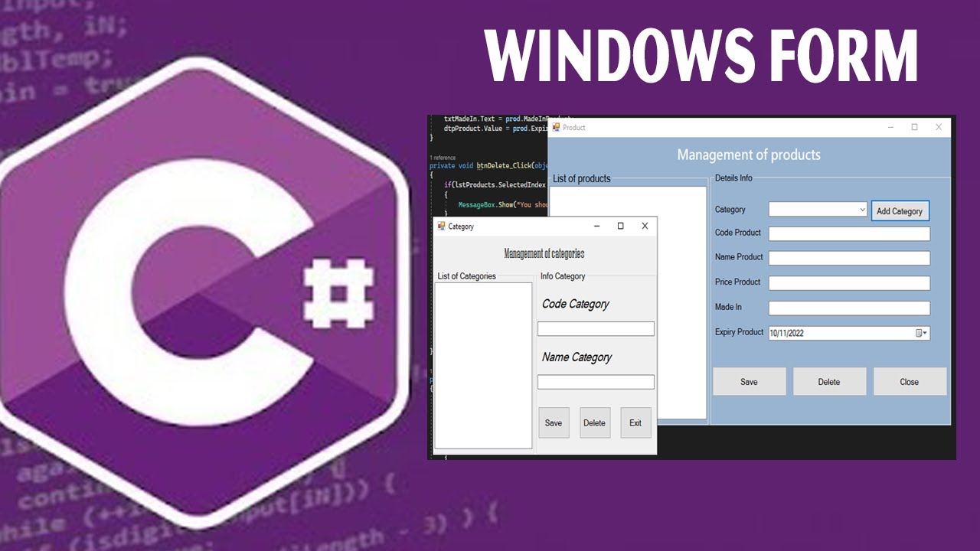Screen dimensions: 980x551
Task: Open the Expiry Product date picker calendar
Action: [921, 333]
